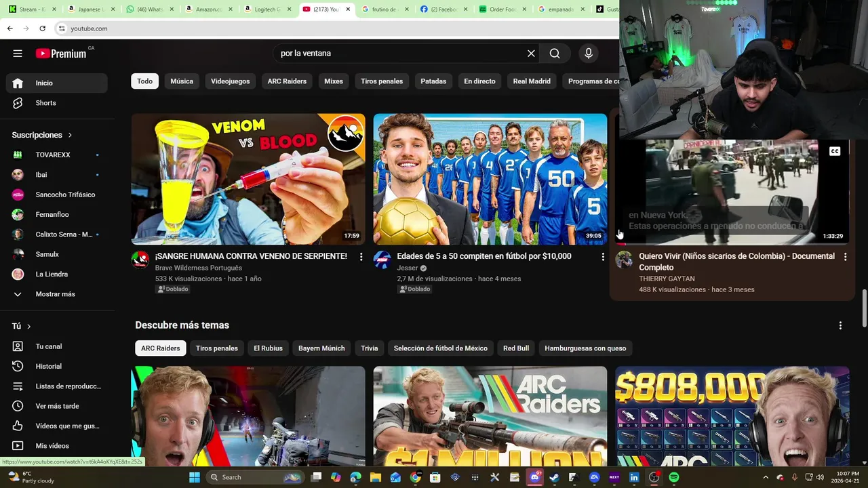Open Brave Wilderness channel avatar
Screen dimensions: 868x488
pos(140,260)
